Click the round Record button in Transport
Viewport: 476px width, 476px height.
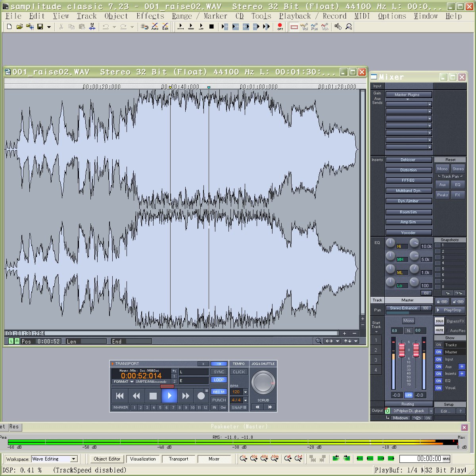point(201,395)
